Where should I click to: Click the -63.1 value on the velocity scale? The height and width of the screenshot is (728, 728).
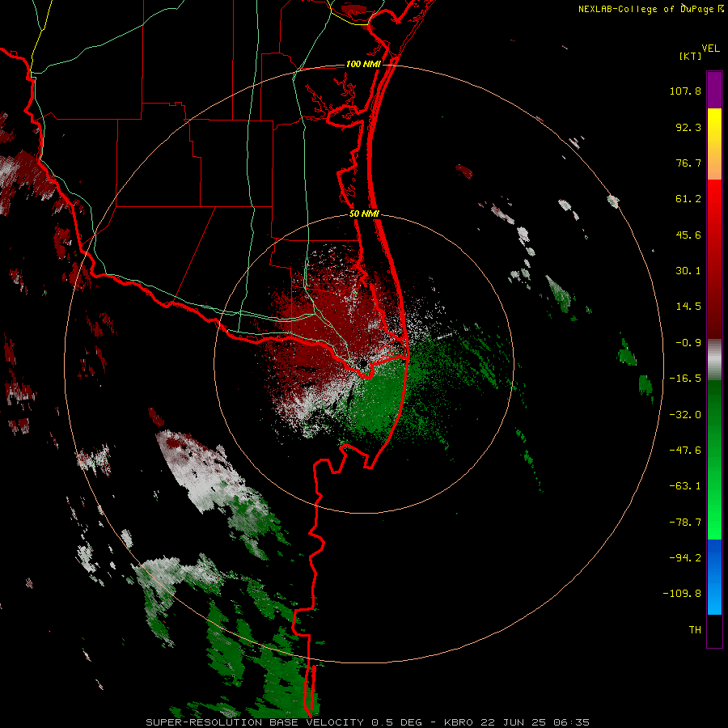[x=685, y=486]
